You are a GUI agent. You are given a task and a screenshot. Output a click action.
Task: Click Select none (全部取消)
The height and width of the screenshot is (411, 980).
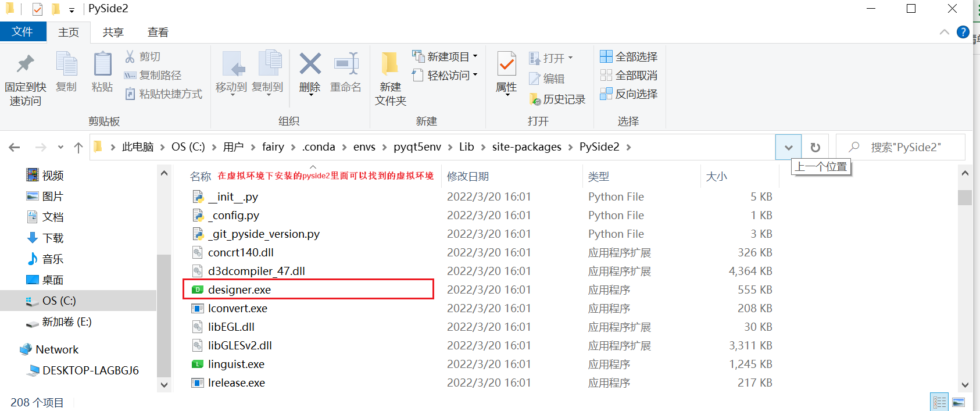(629, 75)
